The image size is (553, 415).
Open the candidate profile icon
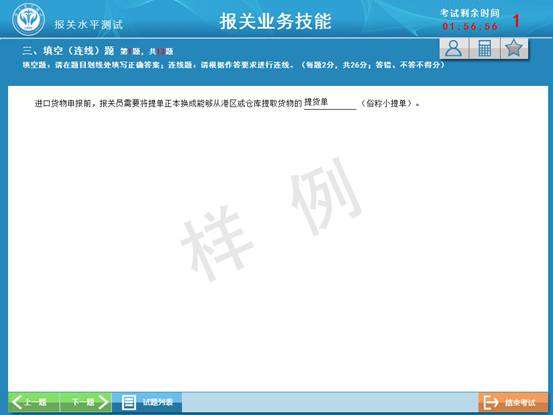pyautogui.click(x=454, y=48)
